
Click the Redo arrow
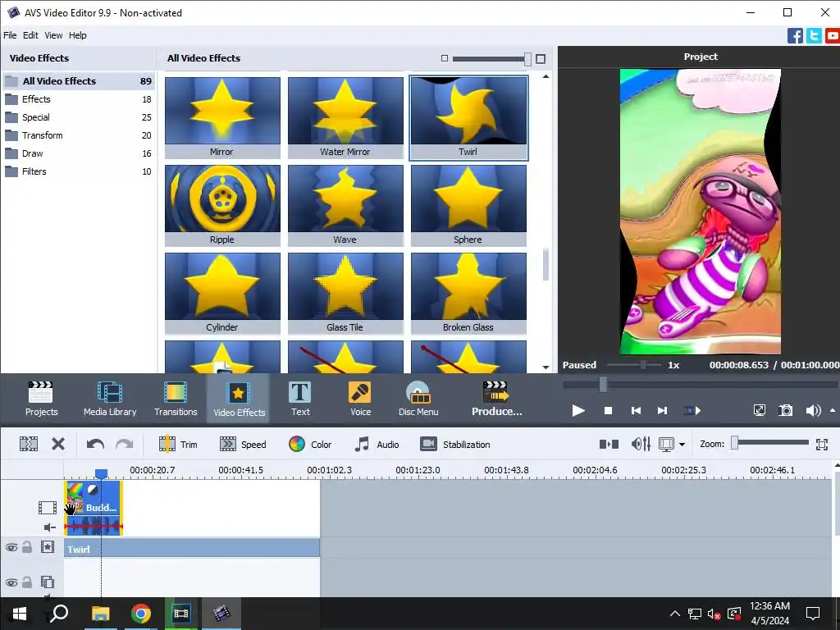pyautogui.click(x=125, y=444)
